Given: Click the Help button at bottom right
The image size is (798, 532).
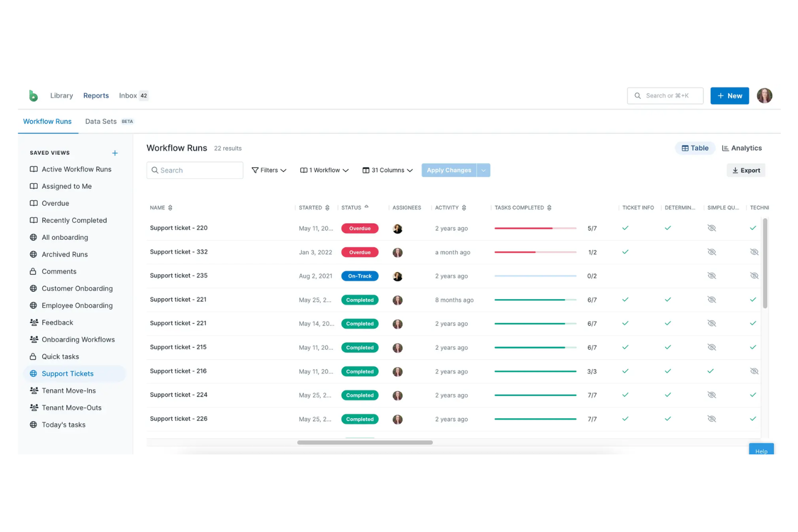Looking at the screenshot, I should click(x=761, y=449).
